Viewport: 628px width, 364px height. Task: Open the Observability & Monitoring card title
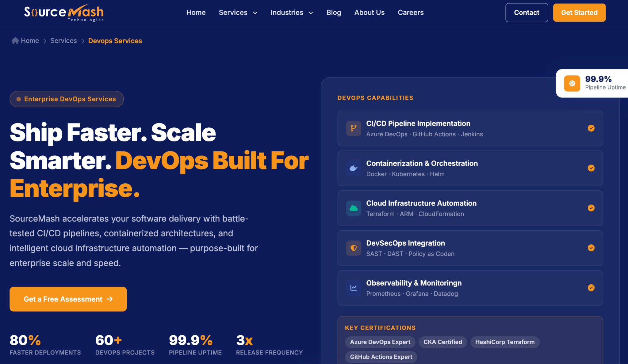coord(414,283)
